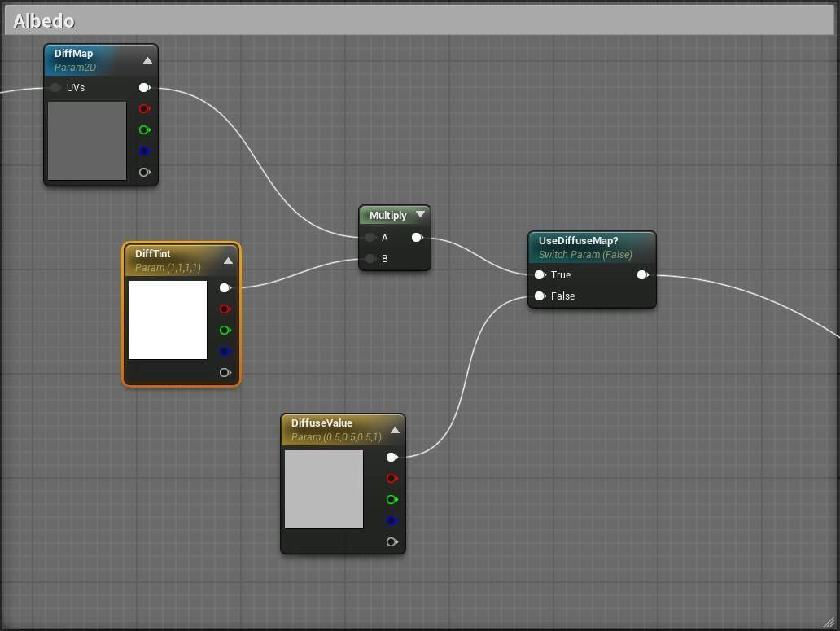Select the DiffuseValue gray color swatch
The image size is (840, 631).
coord(324,489)
